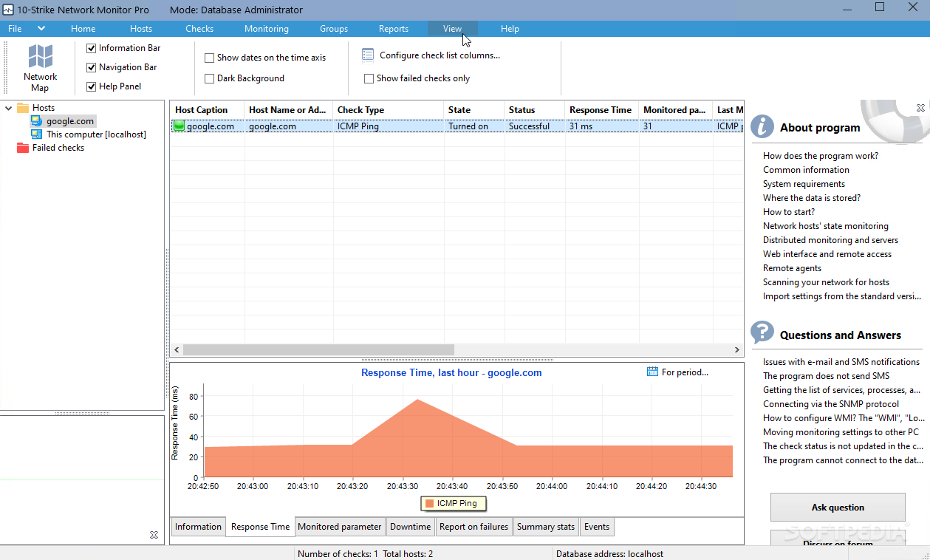Open the Home ribbon tab
The width and height of the screenshot is (930, 560).
[83, 29]
